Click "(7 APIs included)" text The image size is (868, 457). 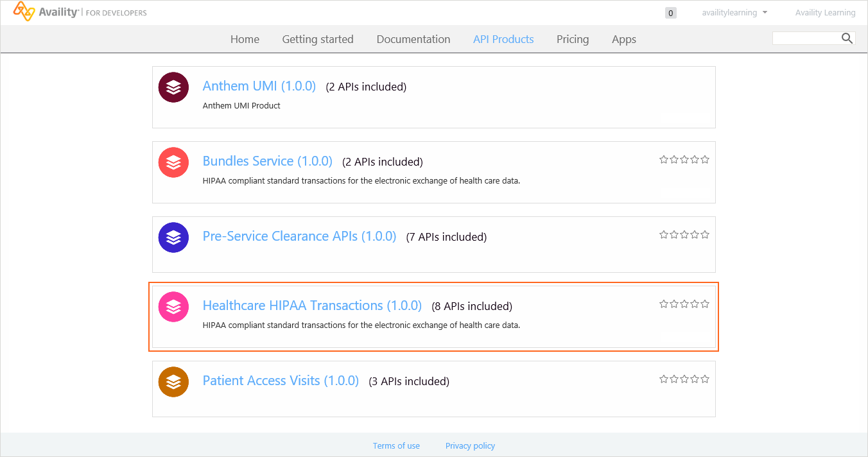pos(447,237)
